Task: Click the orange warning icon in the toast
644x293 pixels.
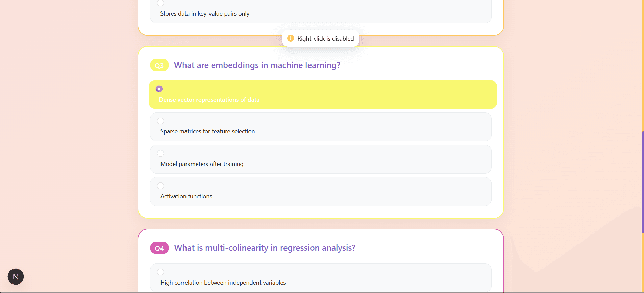Action: (290, 39)
